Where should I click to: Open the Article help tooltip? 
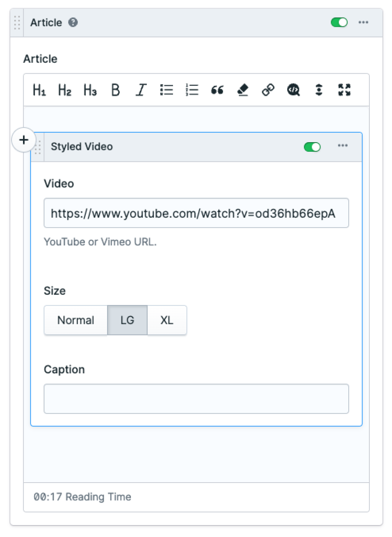click(x=73, y=23)
